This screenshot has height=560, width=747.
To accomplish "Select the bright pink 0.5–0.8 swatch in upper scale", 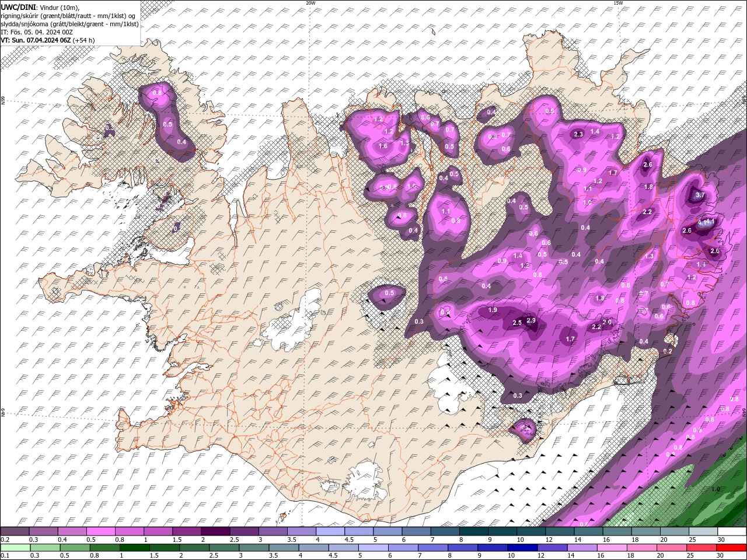I will pyautogui.click(x=100, y=531).
